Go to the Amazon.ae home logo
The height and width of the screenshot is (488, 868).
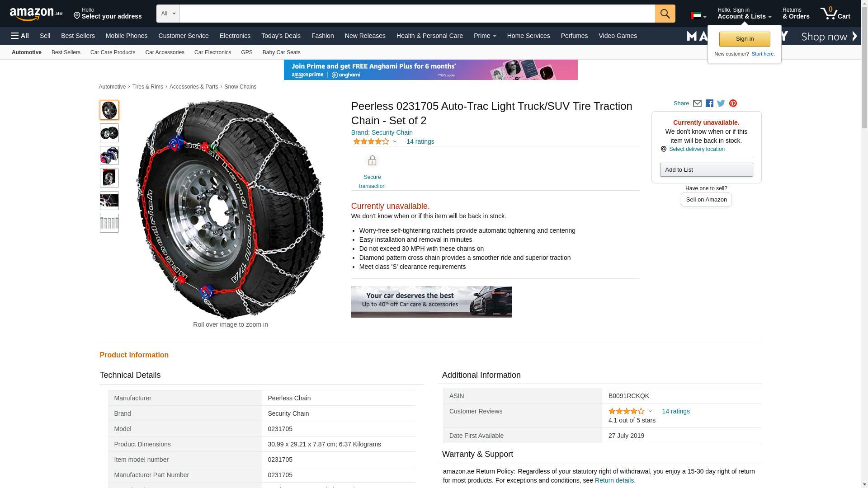36,14
